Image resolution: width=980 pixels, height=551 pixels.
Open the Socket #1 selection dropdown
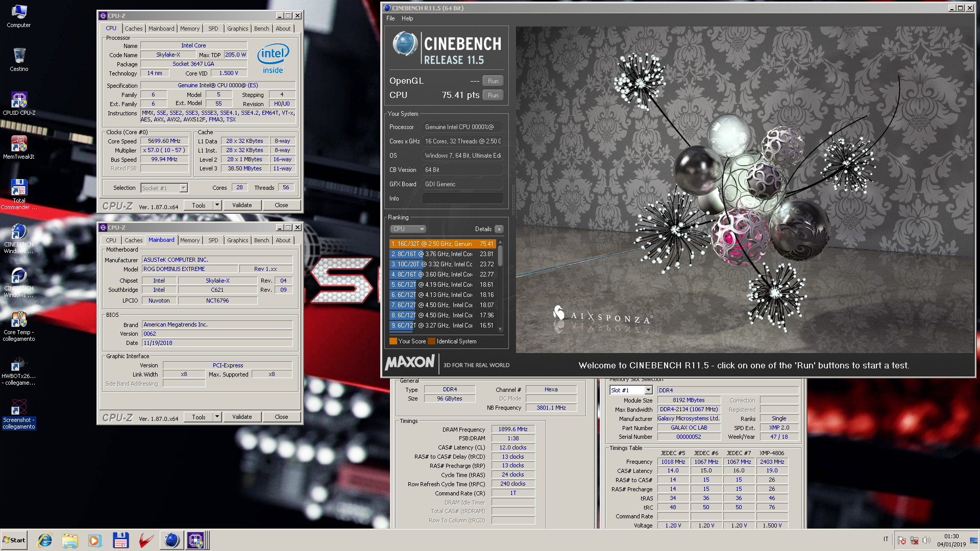[x=164, y=188]
